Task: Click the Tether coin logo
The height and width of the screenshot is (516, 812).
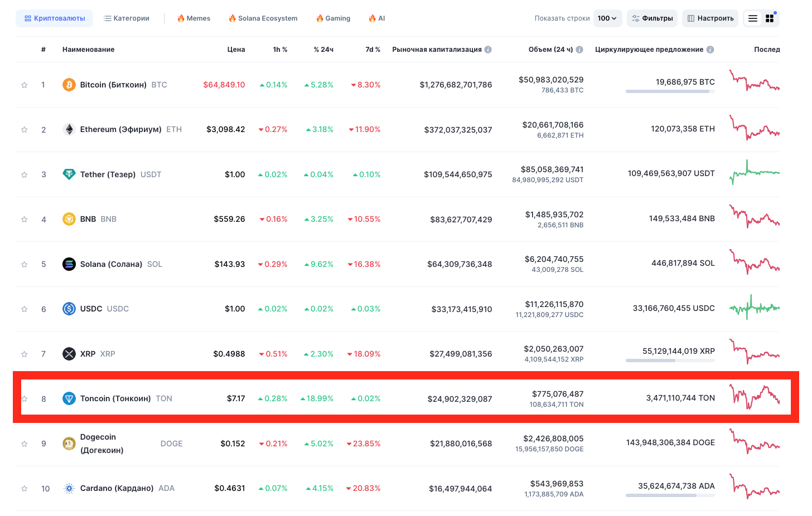Action: coord(69,174)
